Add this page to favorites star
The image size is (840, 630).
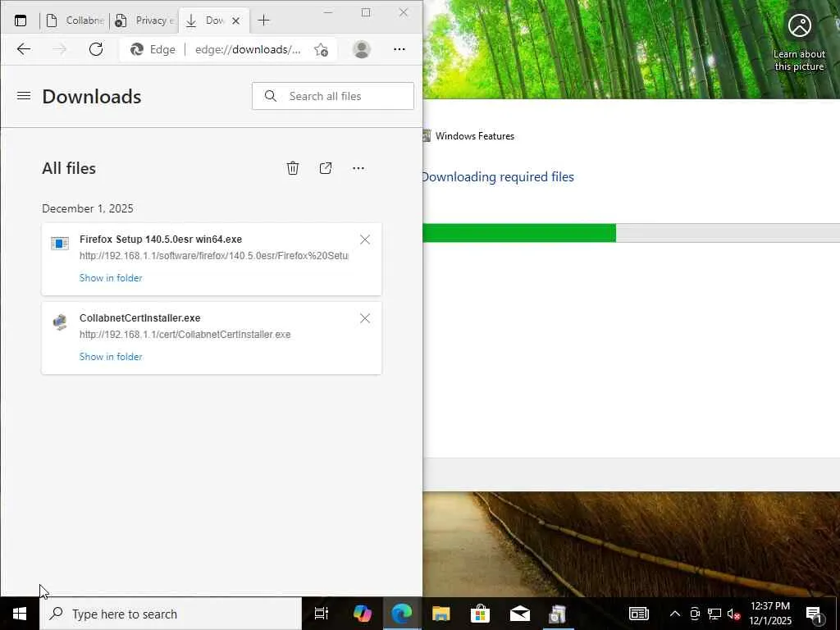point(321,50)
